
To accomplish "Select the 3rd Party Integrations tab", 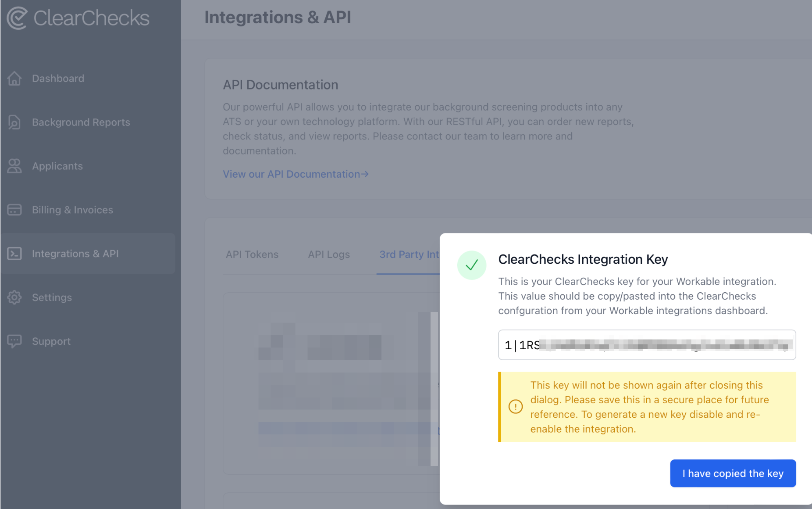I will 409,254.
